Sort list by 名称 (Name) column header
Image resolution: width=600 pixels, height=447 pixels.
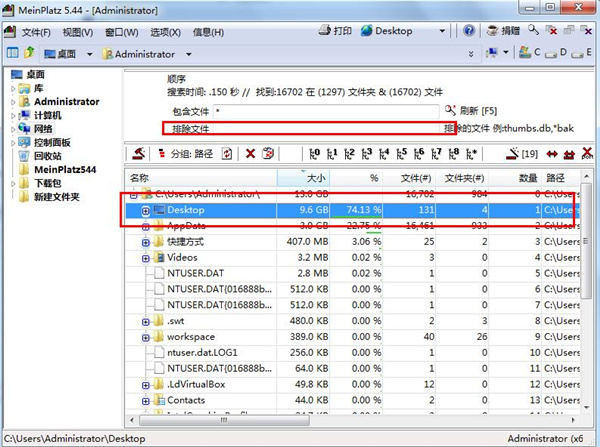coord(200,177)
